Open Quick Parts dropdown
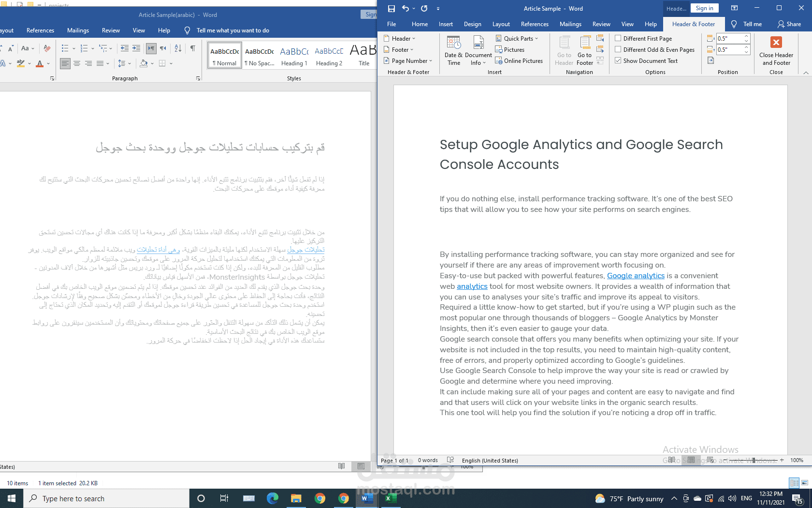812x508 pixels. click(517, 38)
